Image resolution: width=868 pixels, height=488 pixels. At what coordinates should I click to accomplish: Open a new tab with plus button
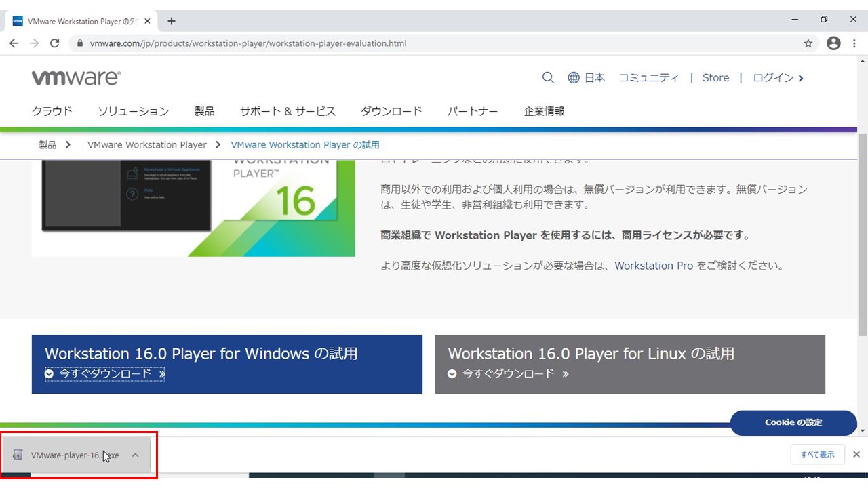(x=172, y=21)
